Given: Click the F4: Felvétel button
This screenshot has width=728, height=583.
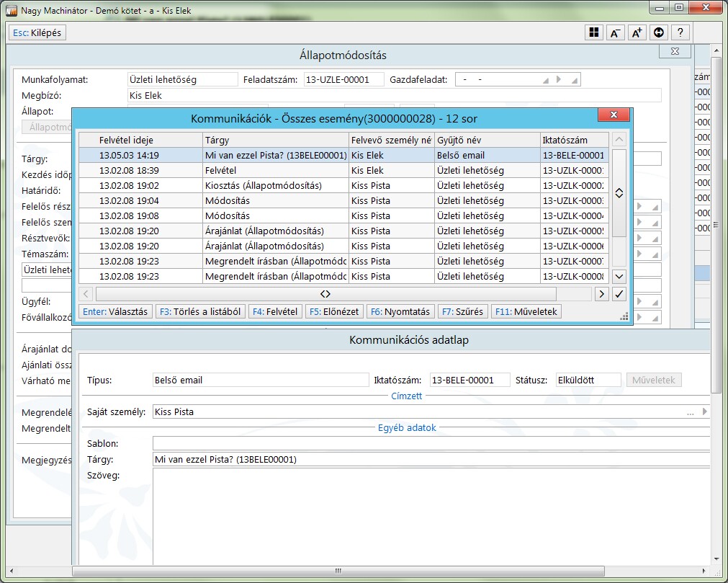Looking at the screenshot, I should coord(275,312).
